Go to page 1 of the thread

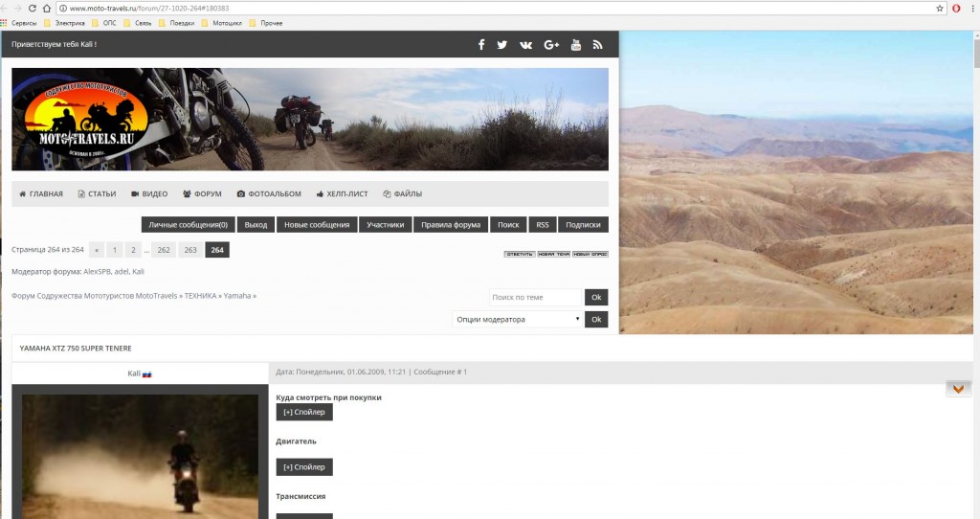click(x=115, y=250)
